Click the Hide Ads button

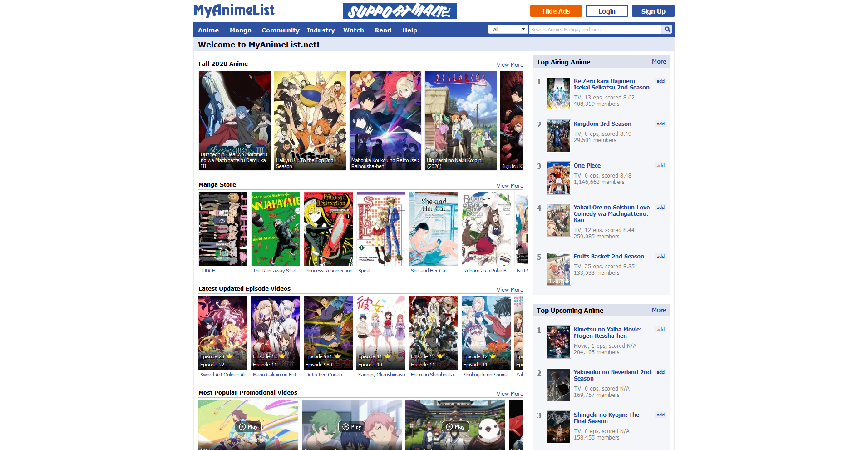click(556, 11)
